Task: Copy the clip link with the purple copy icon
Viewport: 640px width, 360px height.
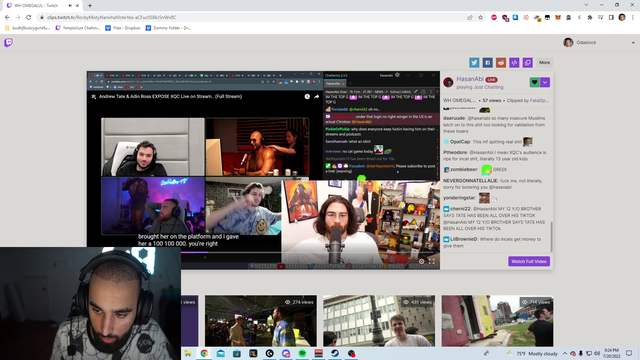Action: 528,62
